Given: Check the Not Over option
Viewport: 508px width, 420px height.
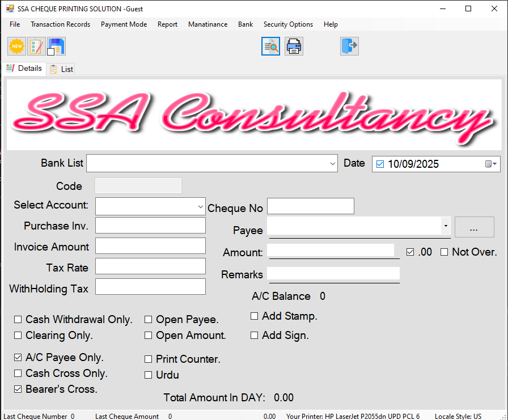Looking at the screenshot, I should tap(445, 252).
